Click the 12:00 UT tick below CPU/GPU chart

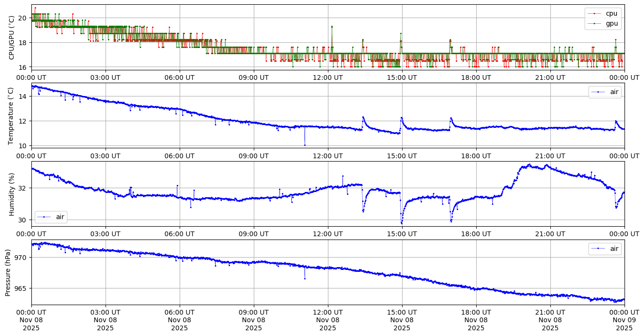pos(327,77)
